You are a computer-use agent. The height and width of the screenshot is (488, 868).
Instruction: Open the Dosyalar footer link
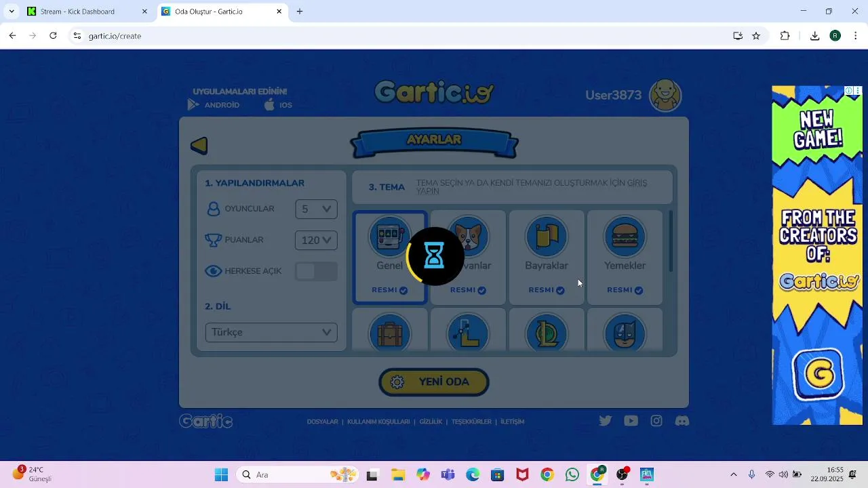pyautogui.click(x=322, y=422)
